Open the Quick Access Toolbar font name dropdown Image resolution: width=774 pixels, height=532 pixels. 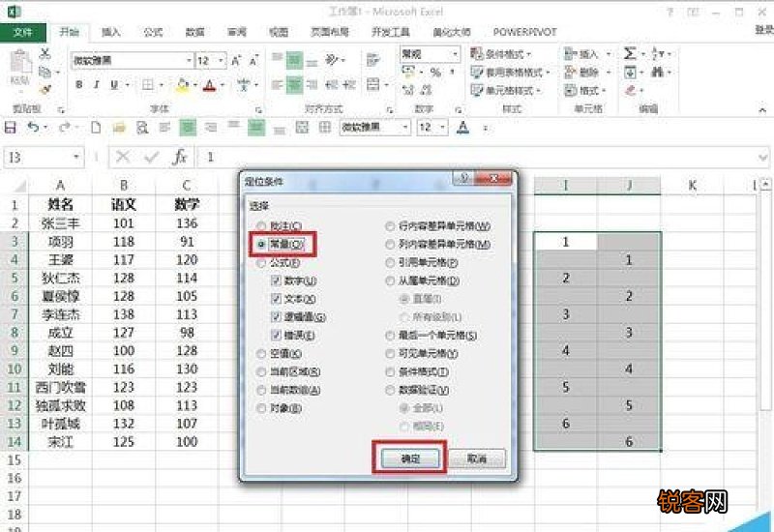point(405,128)
